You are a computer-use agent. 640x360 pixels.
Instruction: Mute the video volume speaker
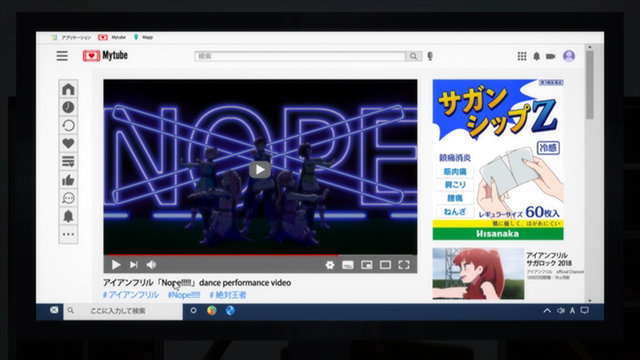[151, 265]
